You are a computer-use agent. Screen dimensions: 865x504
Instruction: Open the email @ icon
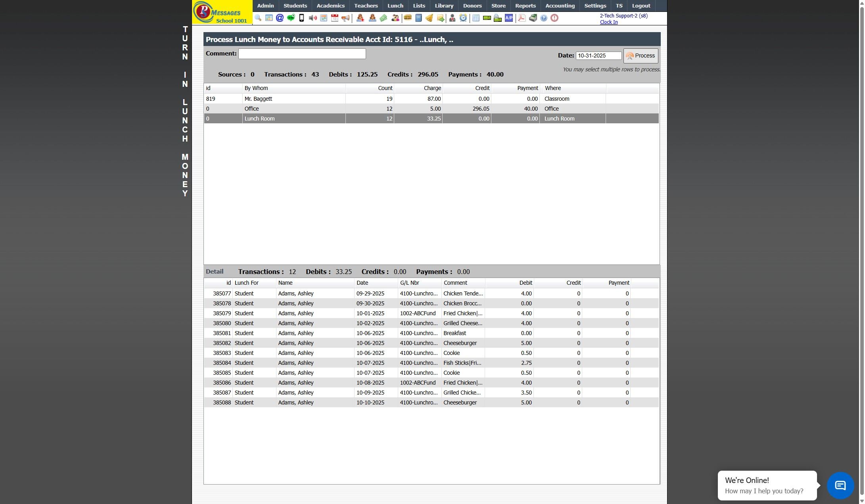280,18
